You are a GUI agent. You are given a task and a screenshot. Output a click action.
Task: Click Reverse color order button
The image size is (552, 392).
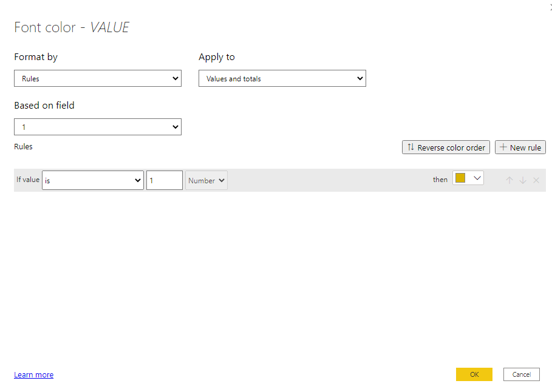446,147
